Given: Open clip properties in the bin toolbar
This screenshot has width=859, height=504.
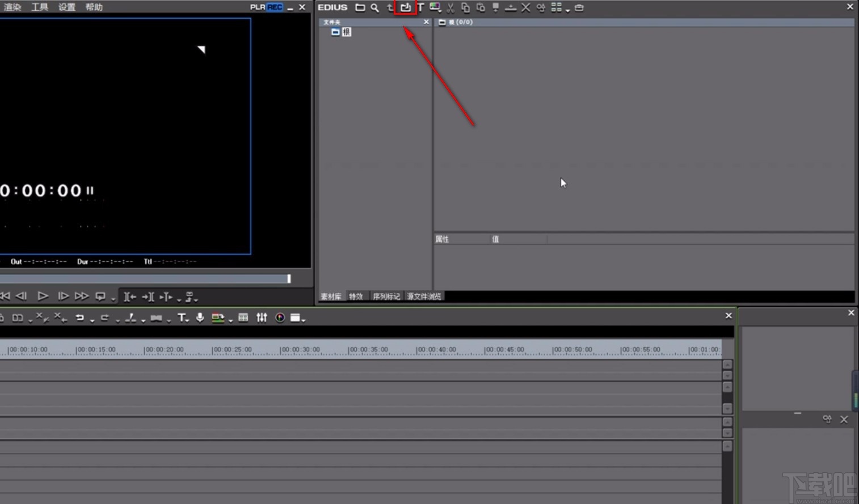Looking at the screenshot, I should click(541, 7).
